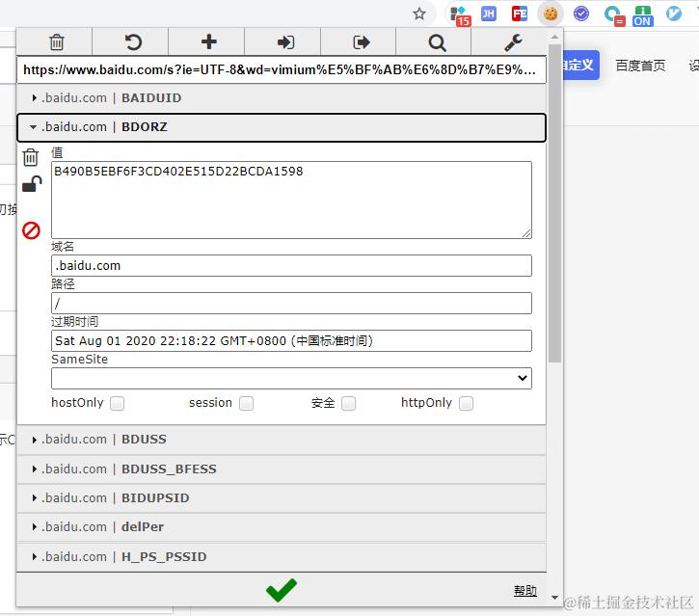
Task: Click the teal extension icon with red badge
Action: pyautogui.click(x=614, y=15)
